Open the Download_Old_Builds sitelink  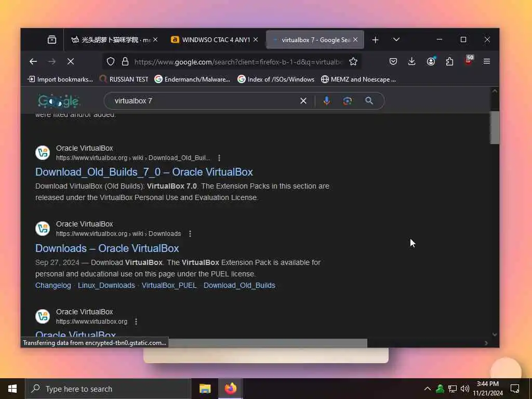(239, 285)
